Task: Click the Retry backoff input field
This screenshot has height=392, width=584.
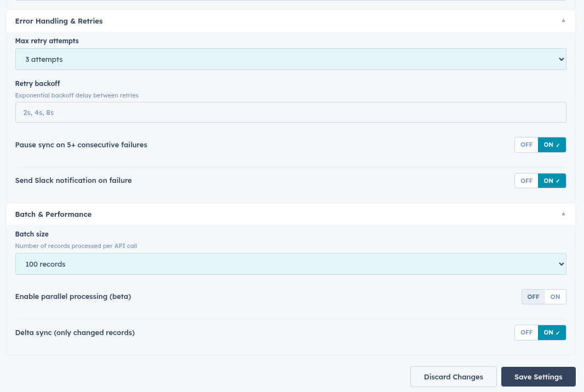Action: (x=290, y=112)
